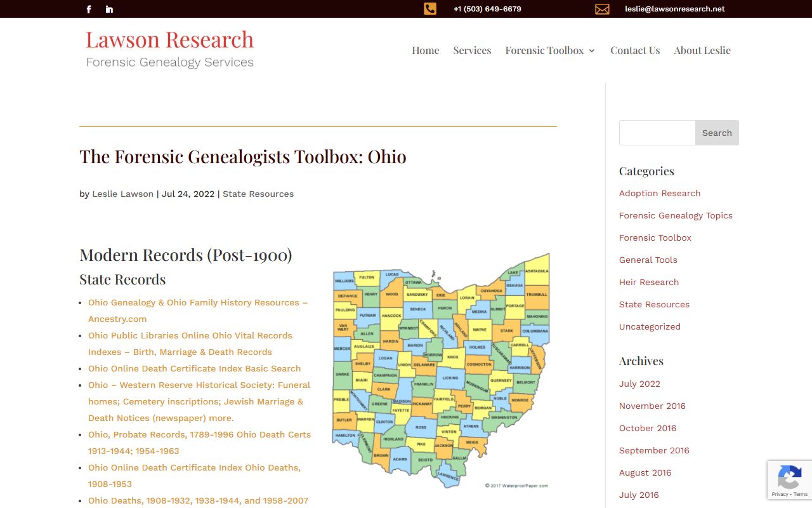This screenshot has width=812, height=508.
Task: Open Ohio Online Death Certificate Basic Search
Action: click(194, 368)
